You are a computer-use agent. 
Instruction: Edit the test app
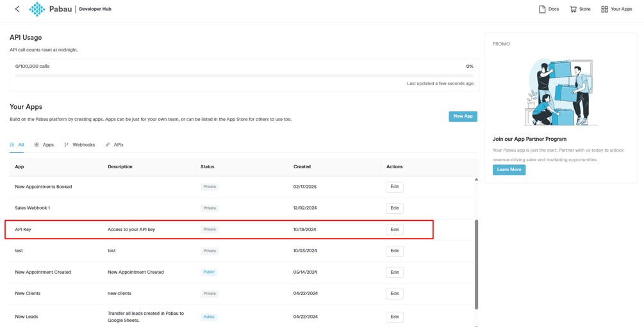click(394, 251)
